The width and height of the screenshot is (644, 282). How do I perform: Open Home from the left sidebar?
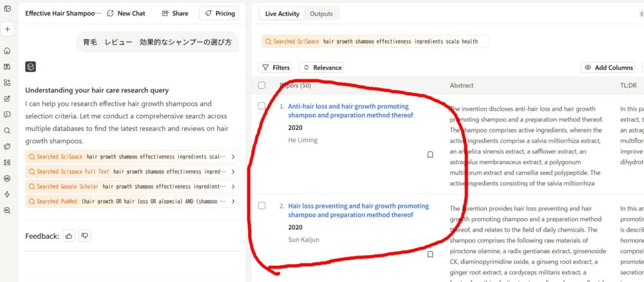point(7,51)
